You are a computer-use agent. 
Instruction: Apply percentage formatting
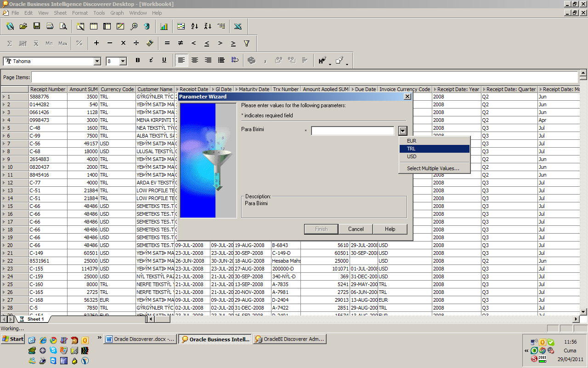click(x=79, y=43)
